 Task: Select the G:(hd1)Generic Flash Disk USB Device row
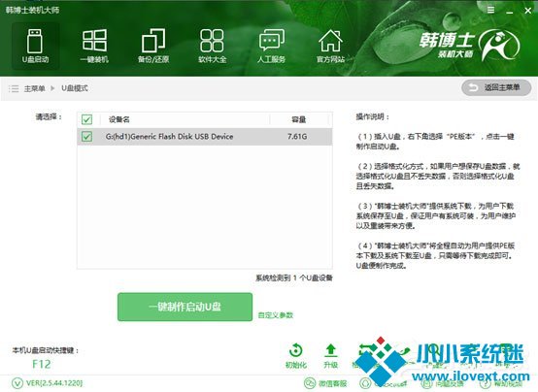(x=205, y=137)
